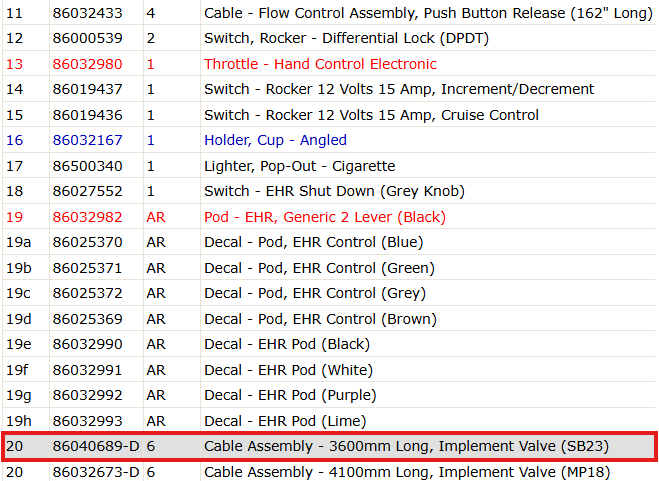Click Decal - EHR Pod (Lime) row
This screenshot has height=481, width=659.
(329, 421)
